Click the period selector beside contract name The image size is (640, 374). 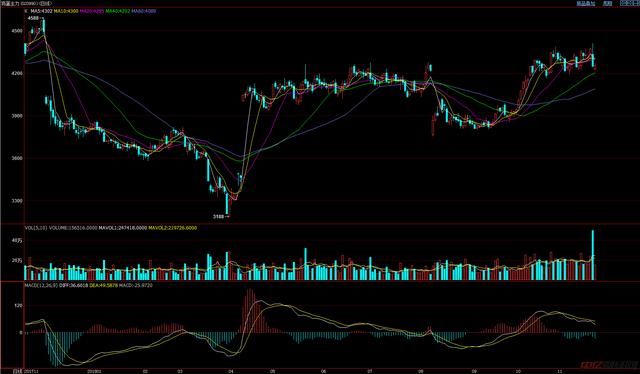(x=44, y=3)
